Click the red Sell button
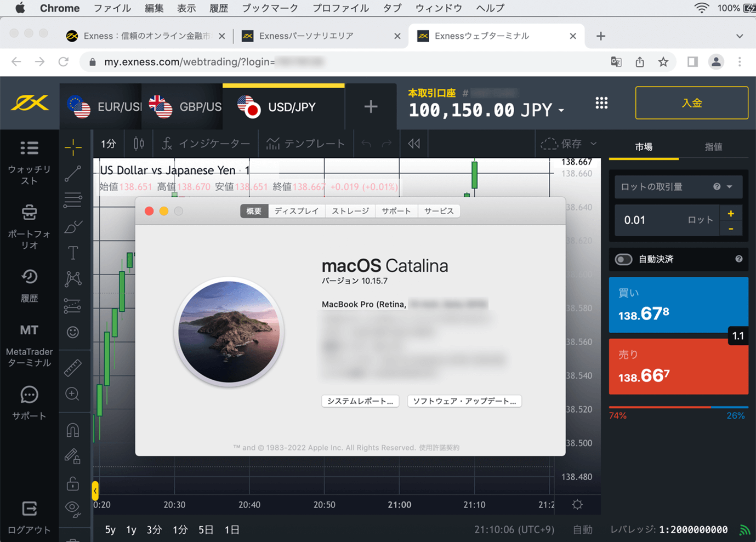This screenshot has width=756, height=542. coord(679,367)
